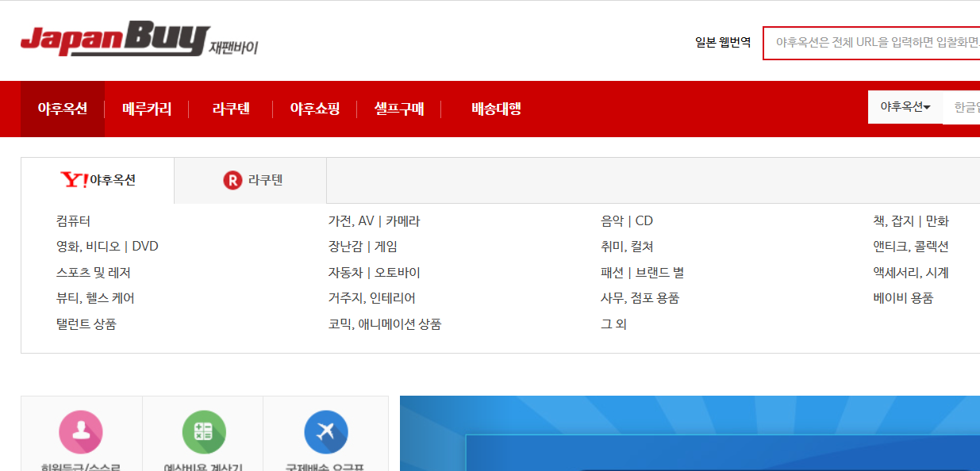
Task: Focus the Yahoo auction URL input field
Action: (871, 43)
